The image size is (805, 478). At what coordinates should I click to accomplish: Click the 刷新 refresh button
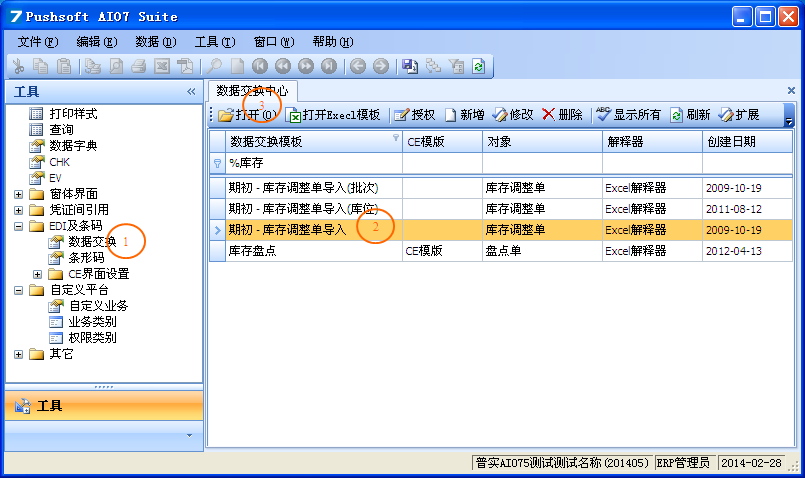coord(691,115)
